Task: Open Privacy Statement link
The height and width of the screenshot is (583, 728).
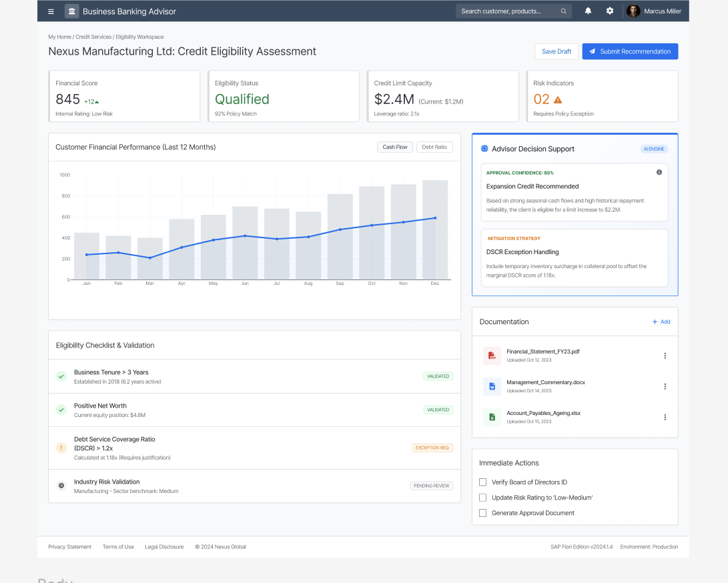Action: [69, 547]
